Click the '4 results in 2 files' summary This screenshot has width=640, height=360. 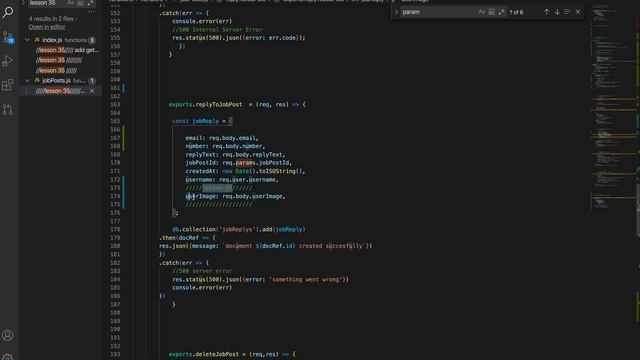pos(53,19)
